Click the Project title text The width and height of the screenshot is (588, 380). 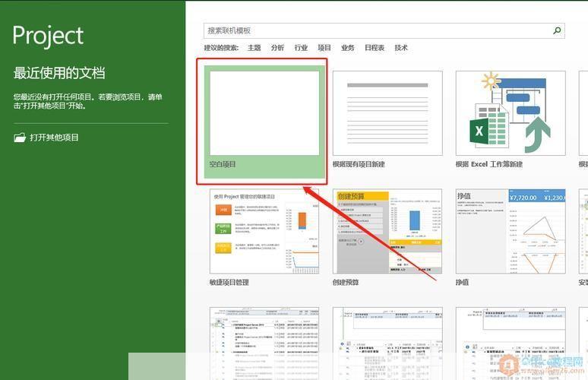click(x=48, y=36)
